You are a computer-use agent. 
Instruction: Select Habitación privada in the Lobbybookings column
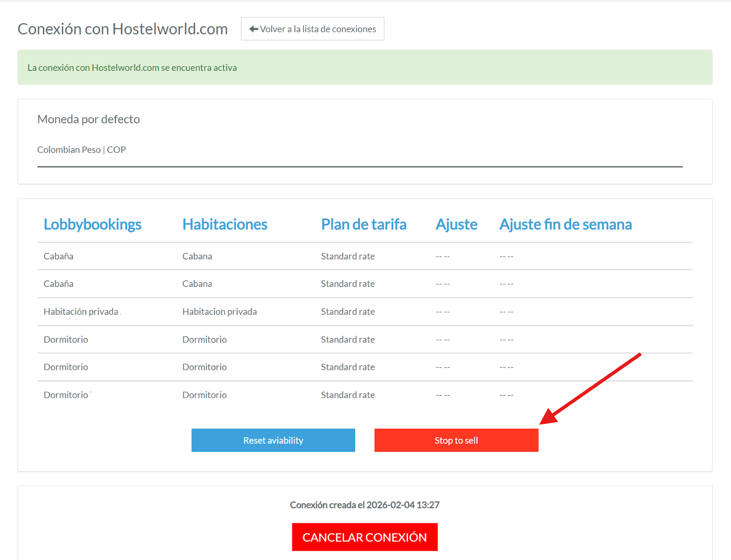81,312
